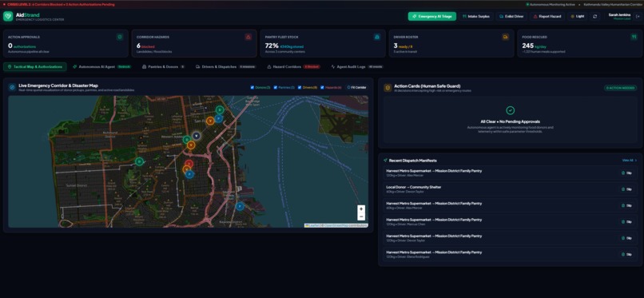Open Slip for the Local Donor to Community Shelter dispatch
The image size is (644, 298).
[x=626, y=189]
